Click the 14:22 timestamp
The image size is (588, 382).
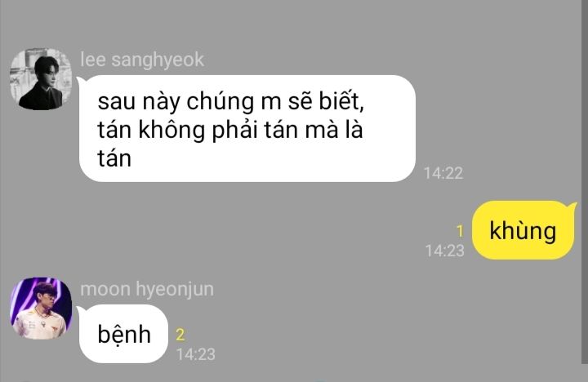point(443,173)
